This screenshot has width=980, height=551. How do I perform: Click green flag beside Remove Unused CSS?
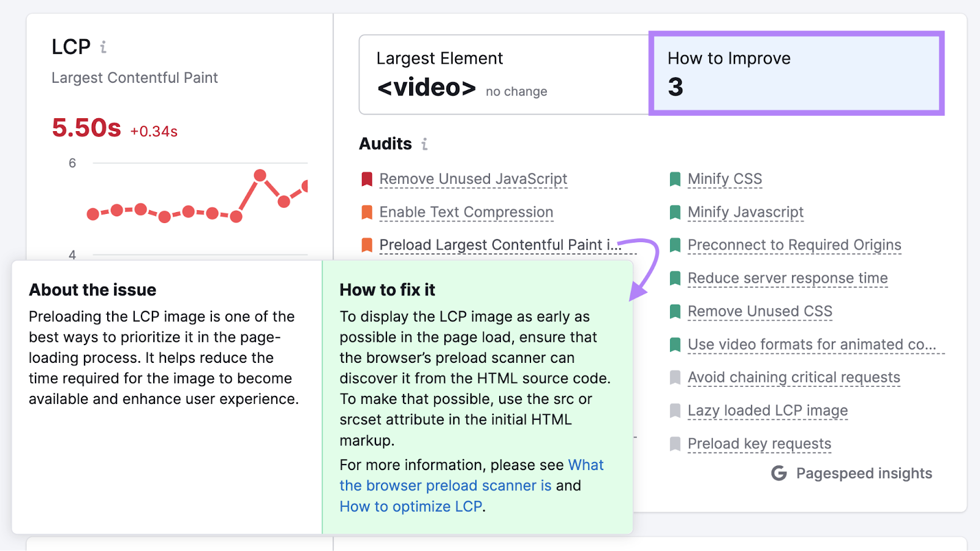click(675, 311)
